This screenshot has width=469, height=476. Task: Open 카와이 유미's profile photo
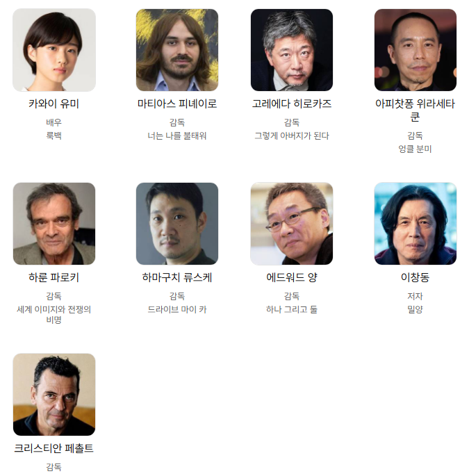(x=54, y=50)
